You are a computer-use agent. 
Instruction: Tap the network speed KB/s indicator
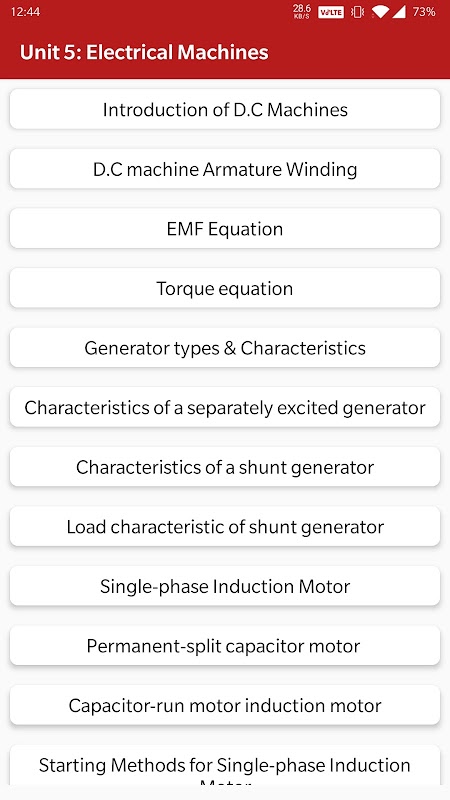click(302, 12)
